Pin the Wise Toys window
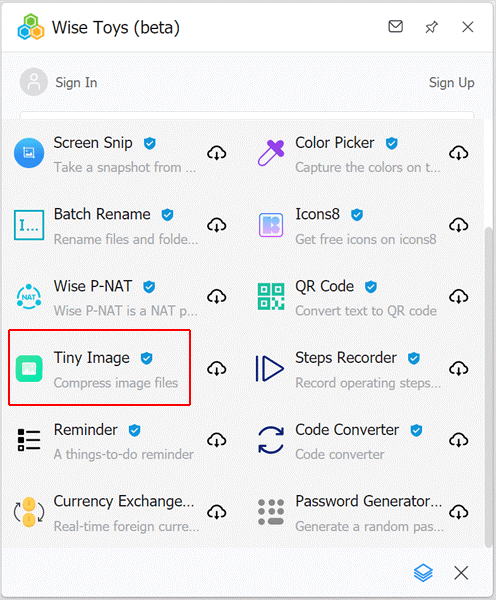The height and width of the screenshot is (600, 496). 431,27
